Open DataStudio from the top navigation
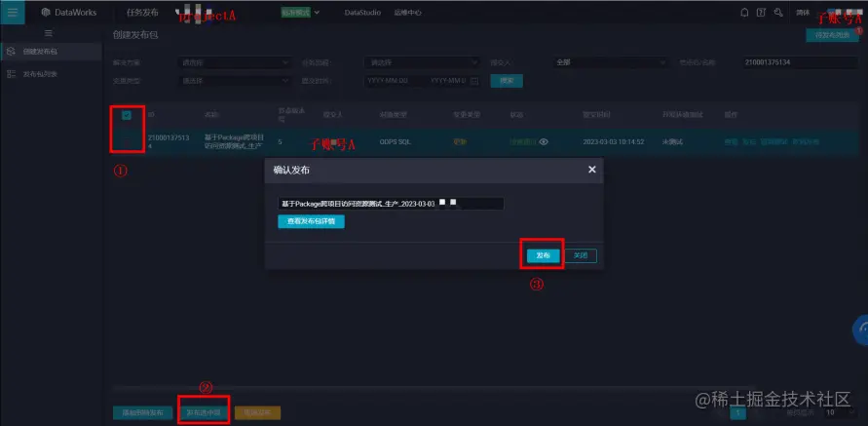This screenshot has width=868, height=426. coord(362,13)
